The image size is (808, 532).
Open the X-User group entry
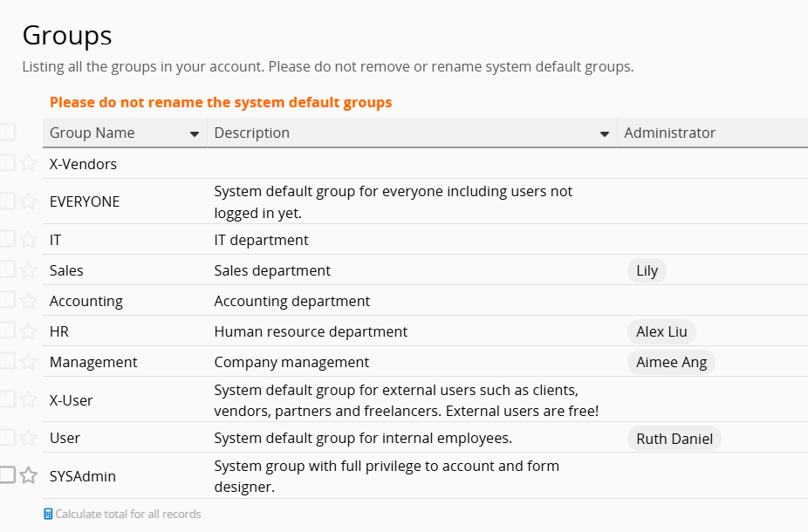tap(71, 400)
